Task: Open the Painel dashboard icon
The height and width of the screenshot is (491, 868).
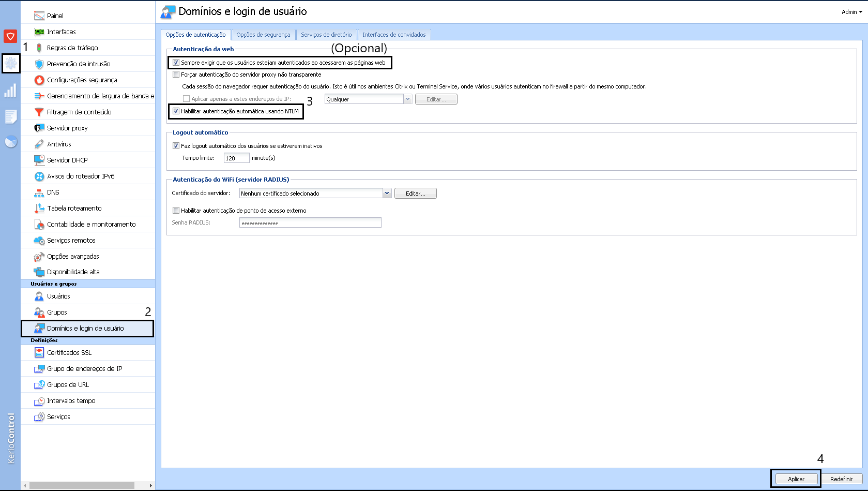Action: 39,16
